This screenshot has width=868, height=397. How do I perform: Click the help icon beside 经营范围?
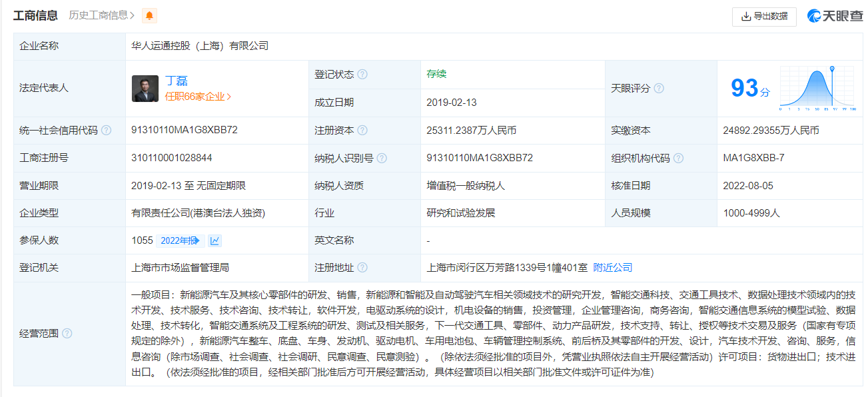[x=67, y=334]
